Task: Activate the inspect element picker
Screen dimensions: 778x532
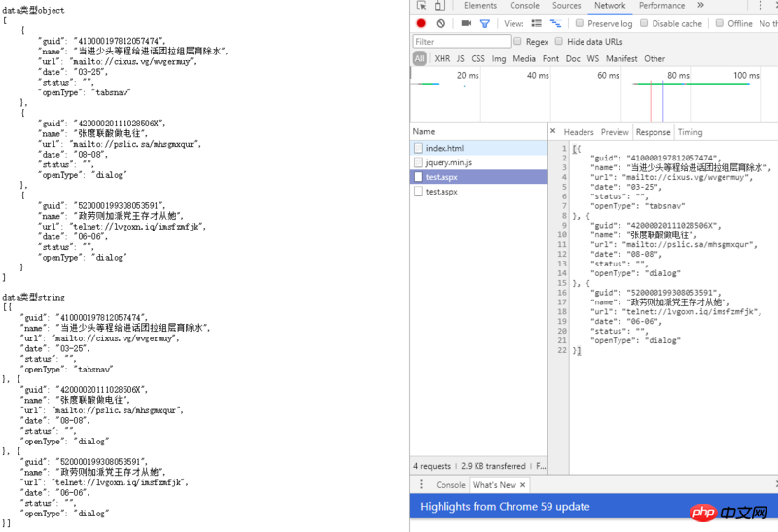Action: coord(420,6)
